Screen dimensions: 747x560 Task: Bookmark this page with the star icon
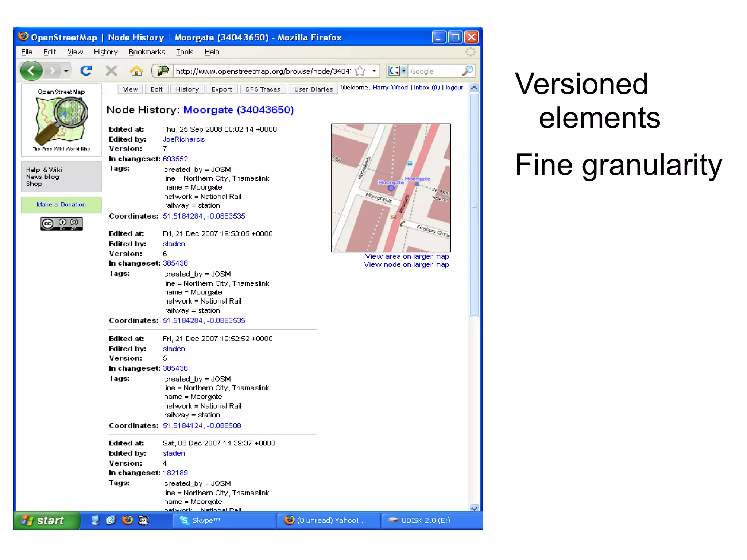360,71
